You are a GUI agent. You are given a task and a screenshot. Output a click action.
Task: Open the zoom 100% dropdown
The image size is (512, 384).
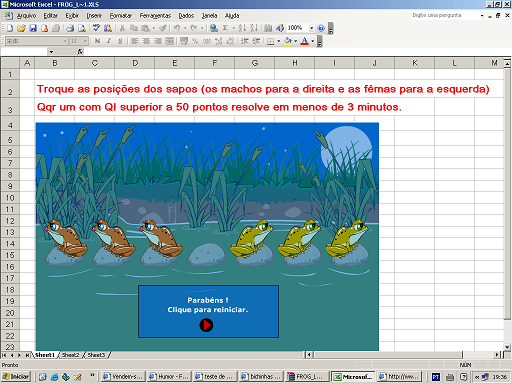(x=311, y=28)
